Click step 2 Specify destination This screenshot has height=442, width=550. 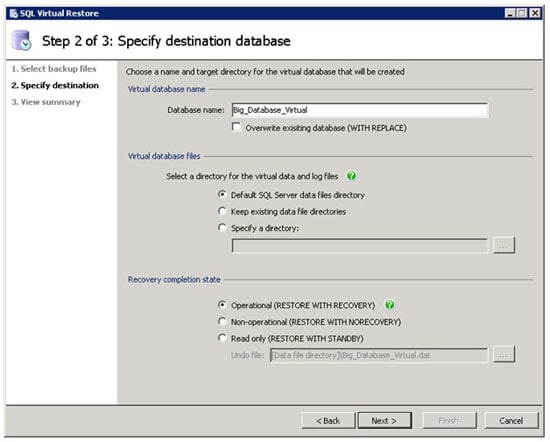(55, 85)
